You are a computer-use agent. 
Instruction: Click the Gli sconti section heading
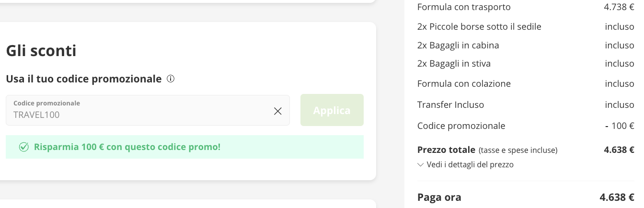[x=41, y=50]
